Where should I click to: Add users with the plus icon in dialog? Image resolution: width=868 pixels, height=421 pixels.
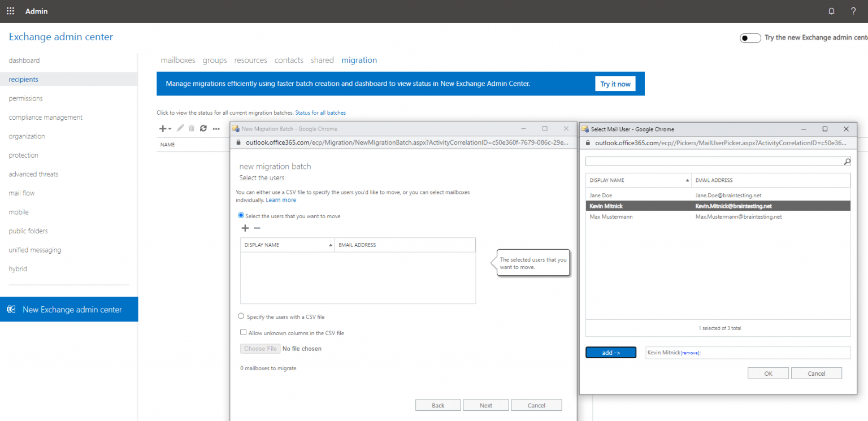pyautogui.click(x=245, y=228)
